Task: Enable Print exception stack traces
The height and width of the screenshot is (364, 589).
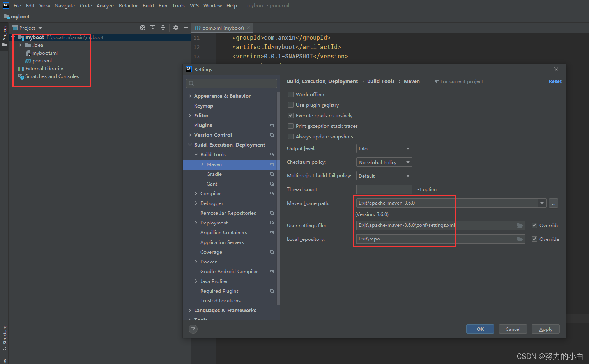Action: pyautogui.click(x=291, y=126)
